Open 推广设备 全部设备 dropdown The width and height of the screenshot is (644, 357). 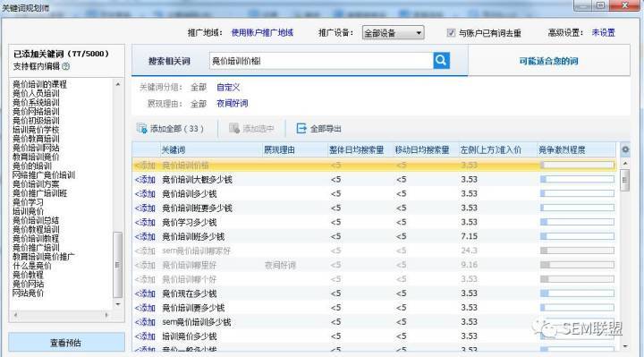click(x=393, y=33)
